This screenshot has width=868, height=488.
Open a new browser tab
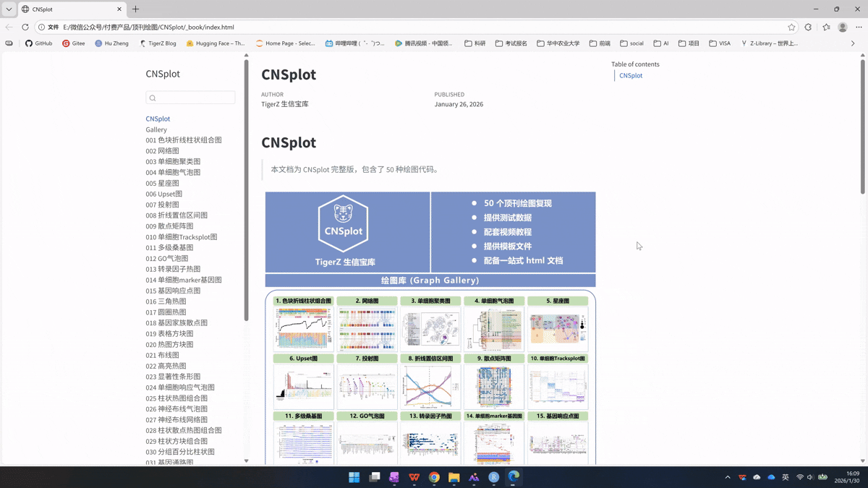(135, 9)
